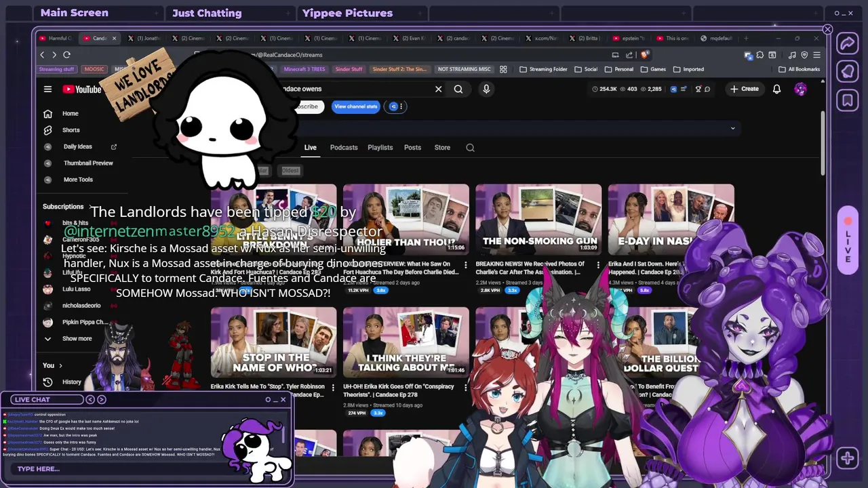This screenshot has width=868, height=488.
Task: Open Lulu Lasso subscription channel
Action: [x=76, y=289]
